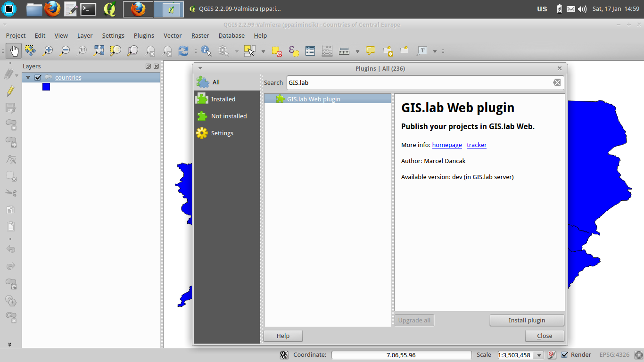This screenshot has height=362, width=644.
Task: Open the plugin homepage link
Action: coord(447,145)
